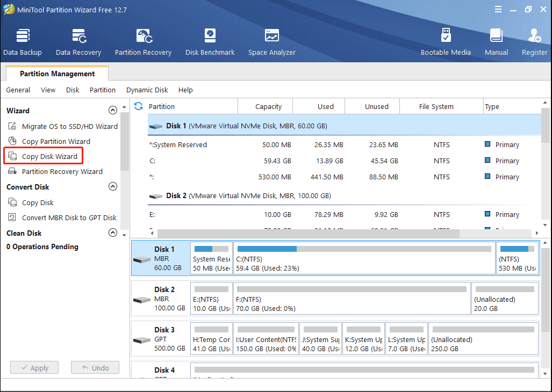Screen dimensions: 552x392
Task: Click the left panel scroll-down arrow
Action: click(124, 235)
